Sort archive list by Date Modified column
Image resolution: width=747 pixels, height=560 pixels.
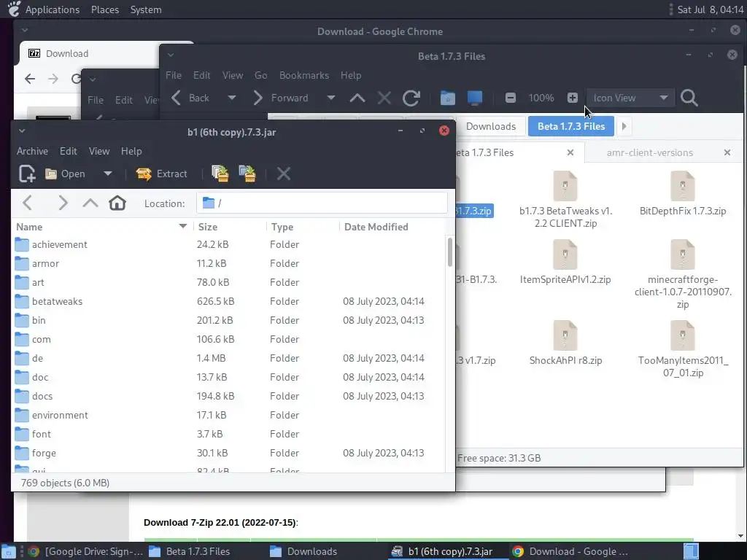392,227
